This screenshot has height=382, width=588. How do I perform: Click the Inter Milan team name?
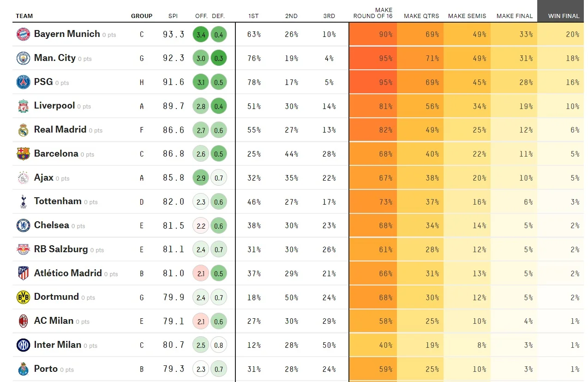click(58, 345)
